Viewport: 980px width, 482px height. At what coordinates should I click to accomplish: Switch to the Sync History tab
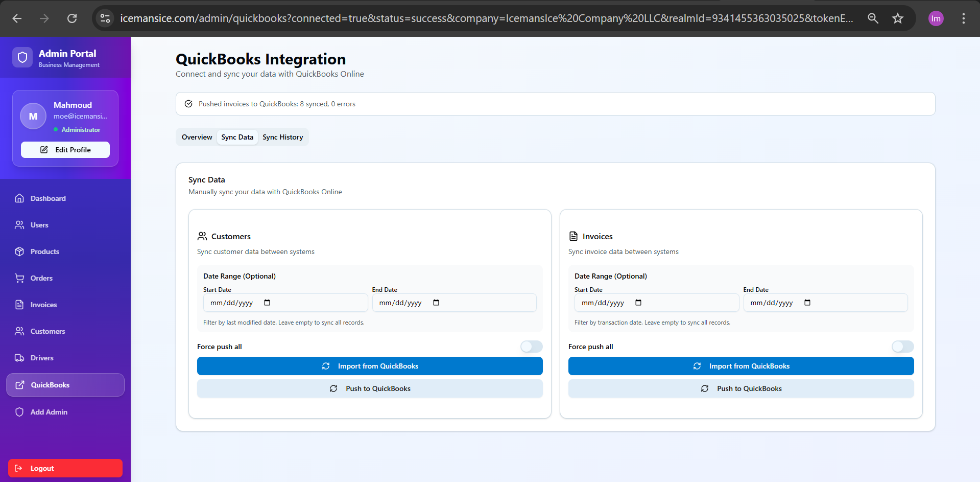[x=282, y=137]
